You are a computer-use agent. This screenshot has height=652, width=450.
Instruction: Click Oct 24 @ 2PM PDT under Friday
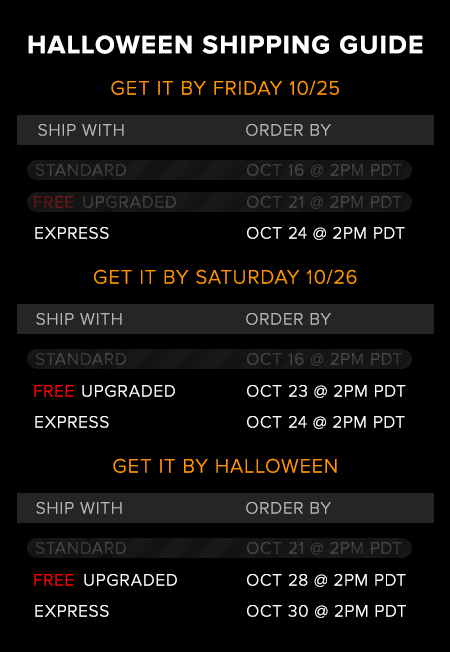(x=325, y=233)
